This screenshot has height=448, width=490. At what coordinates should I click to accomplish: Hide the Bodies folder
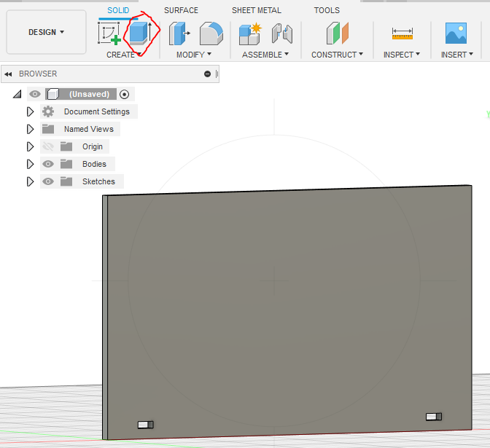click(x=48, y=164)
